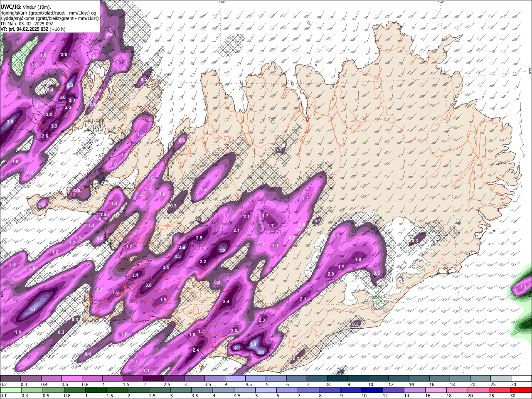Select the navy blue 10 mm rain legend swatch

coord(371,390)
